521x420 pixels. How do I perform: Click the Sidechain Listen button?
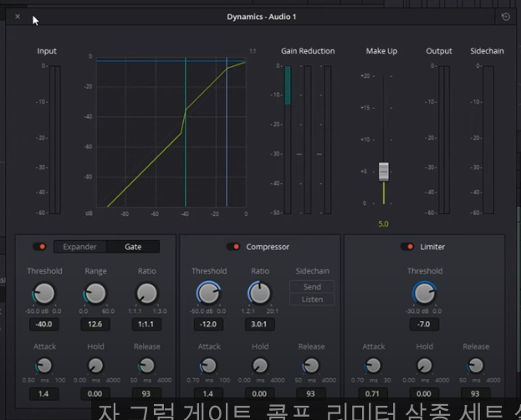coord(312,300)
